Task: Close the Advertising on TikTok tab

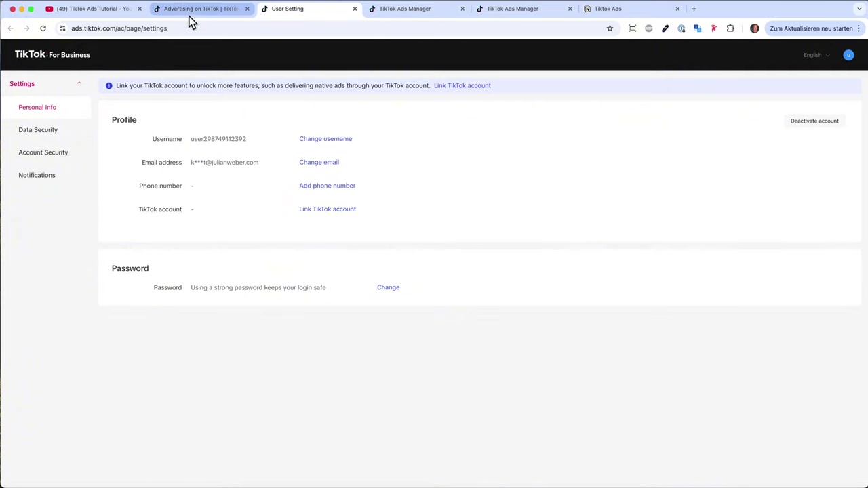Action: [x=247, y=9]
